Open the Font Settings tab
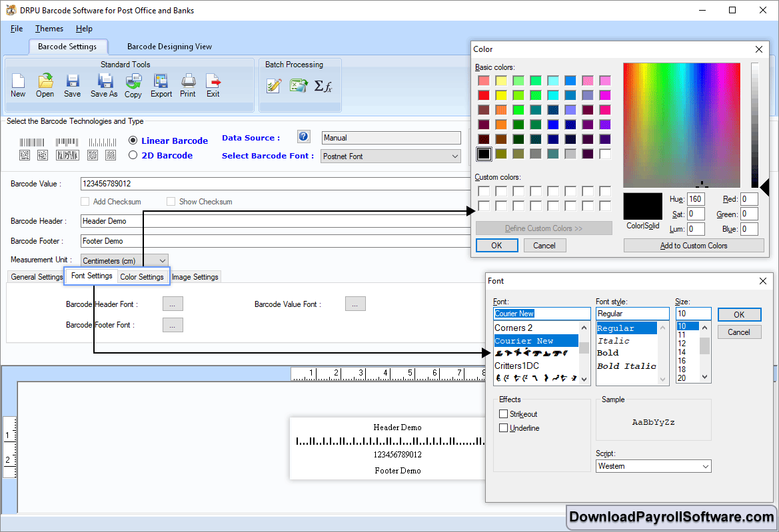 click(x=92, y=276)
